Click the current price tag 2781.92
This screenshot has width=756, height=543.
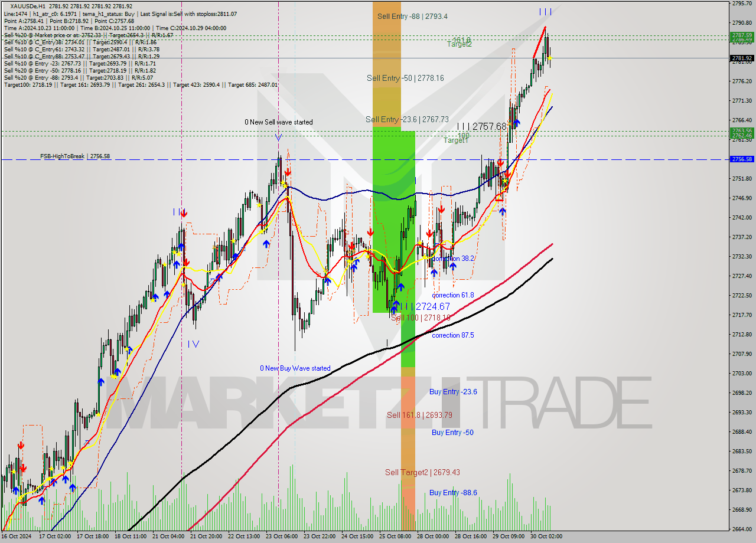point(742,58)
